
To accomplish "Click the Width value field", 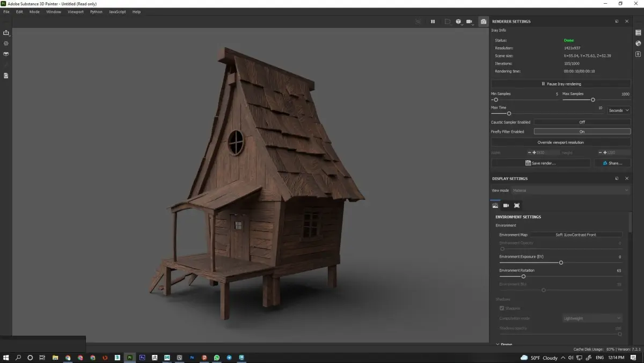I will tap(543, 153).
